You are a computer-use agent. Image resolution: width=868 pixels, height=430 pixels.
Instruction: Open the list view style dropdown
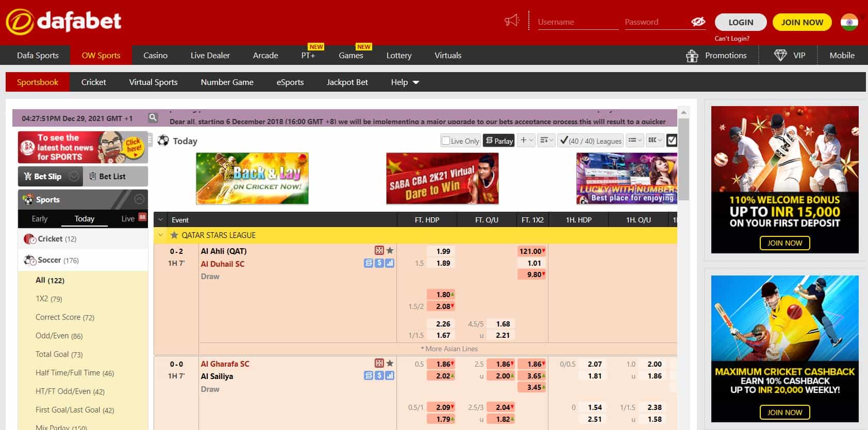635,140
